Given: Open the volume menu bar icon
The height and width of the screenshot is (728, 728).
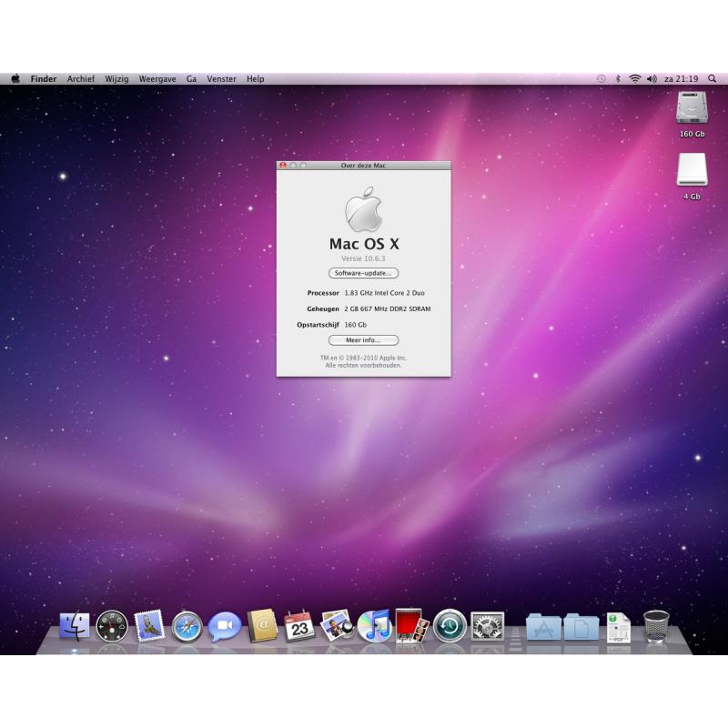Looking at the screenshot, I should (652, 79).
